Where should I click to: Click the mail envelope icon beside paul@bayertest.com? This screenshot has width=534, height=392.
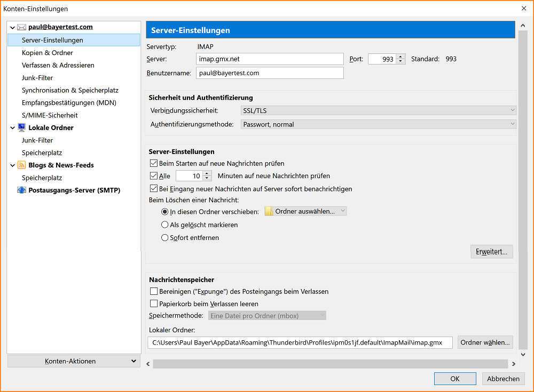tap(21, 27)
